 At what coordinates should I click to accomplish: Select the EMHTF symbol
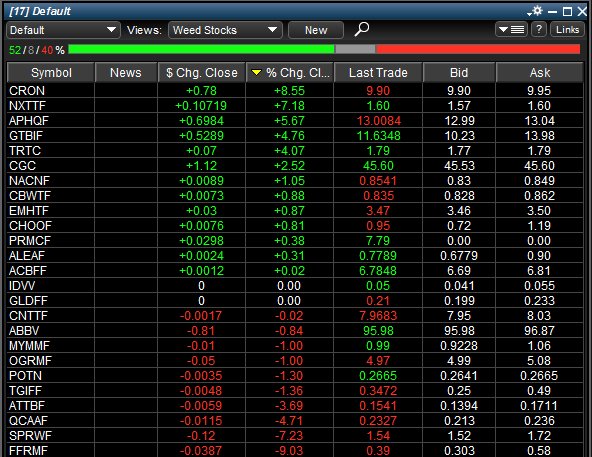[x=29, y=211]
